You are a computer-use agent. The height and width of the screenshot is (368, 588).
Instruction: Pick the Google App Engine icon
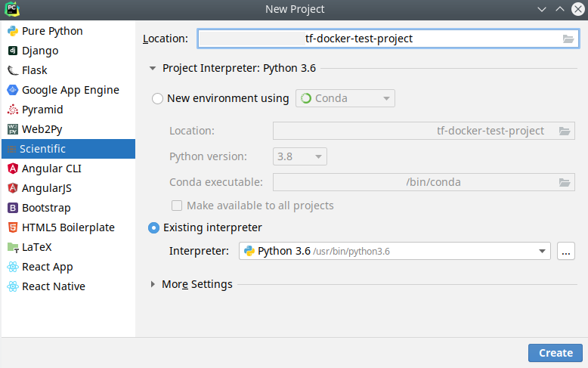[x=13, y=90]
